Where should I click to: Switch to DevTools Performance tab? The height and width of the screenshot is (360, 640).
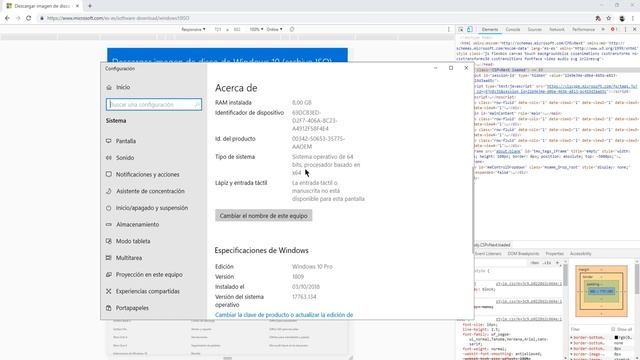(583, 29)
